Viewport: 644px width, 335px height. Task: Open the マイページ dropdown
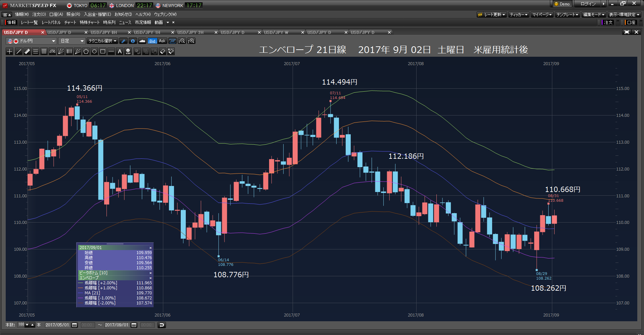(x=542, y=15)
